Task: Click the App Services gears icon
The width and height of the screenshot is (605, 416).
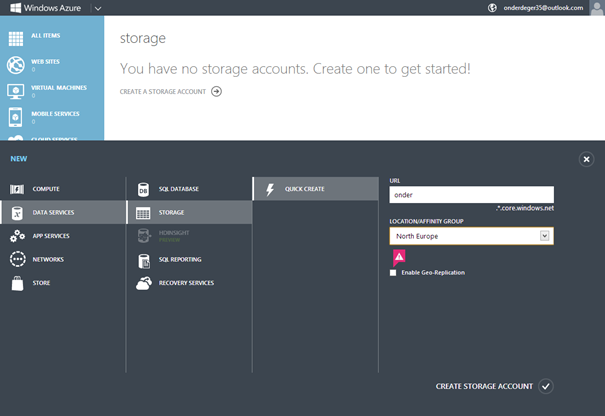Action: 17,236
